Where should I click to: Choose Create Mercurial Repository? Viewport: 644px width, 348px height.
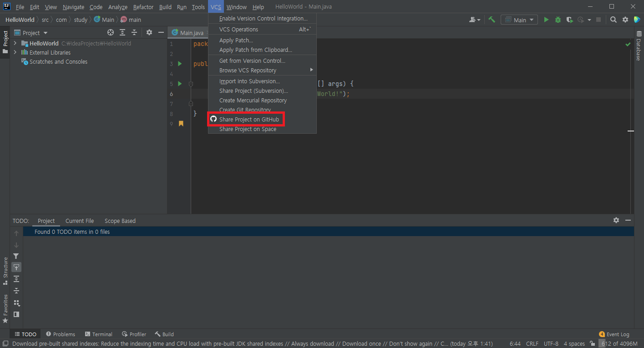262,101
